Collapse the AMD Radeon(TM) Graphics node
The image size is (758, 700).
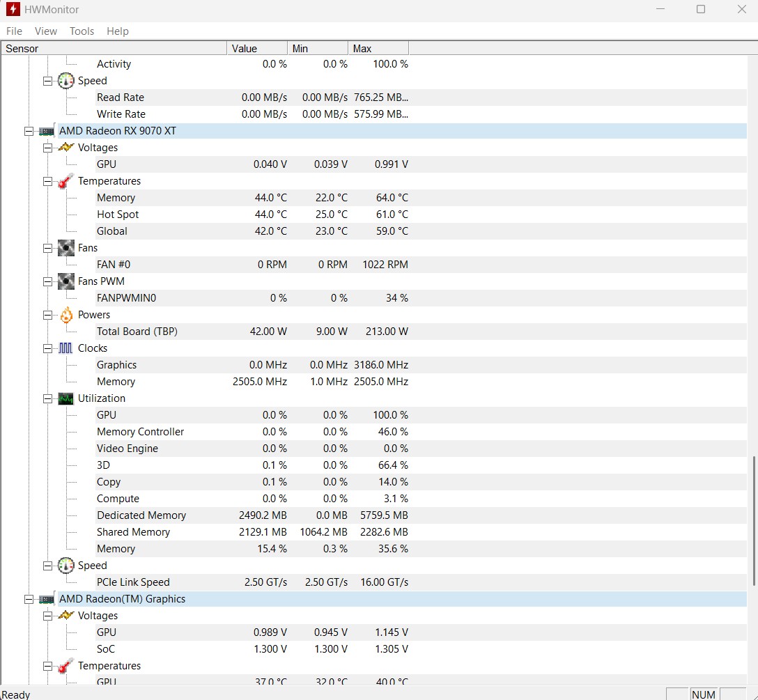[x=29, y=600]
